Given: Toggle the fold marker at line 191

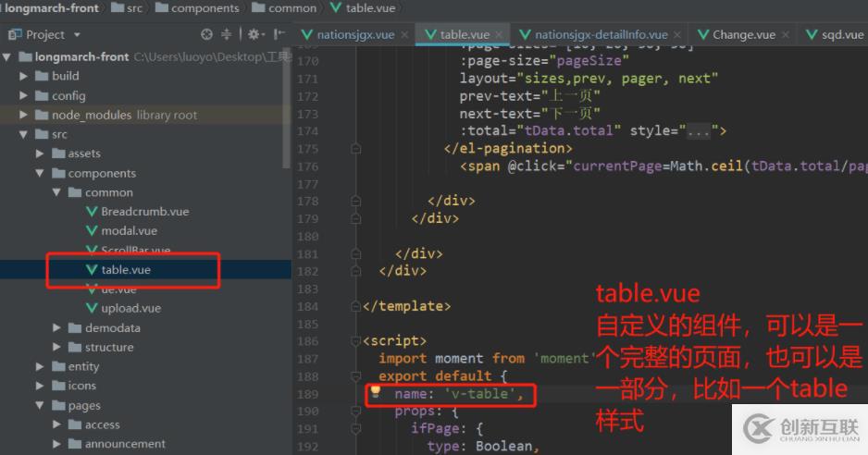Looking at the screenshot, I should pyautogui.click(x=356, y=428).
